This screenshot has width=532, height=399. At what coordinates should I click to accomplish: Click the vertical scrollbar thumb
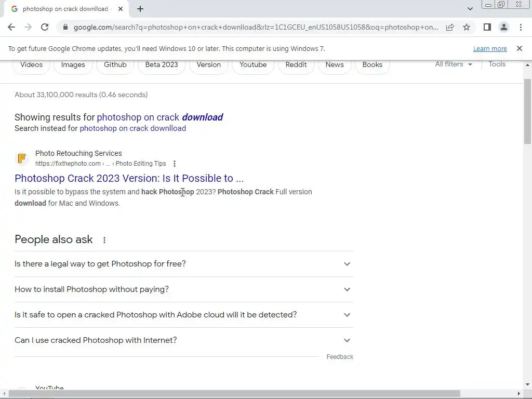click(527, 111)
